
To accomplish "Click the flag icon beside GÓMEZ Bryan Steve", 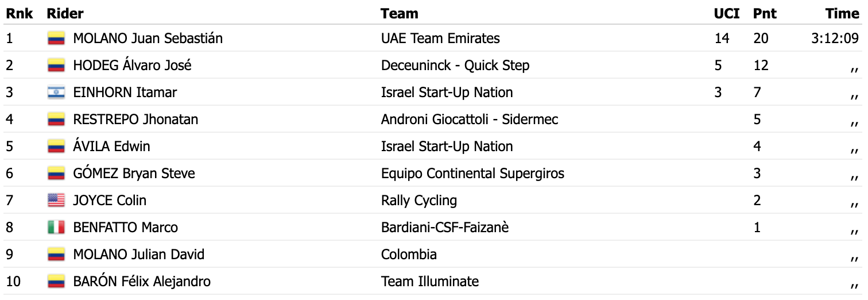I will tap(56, 174).
